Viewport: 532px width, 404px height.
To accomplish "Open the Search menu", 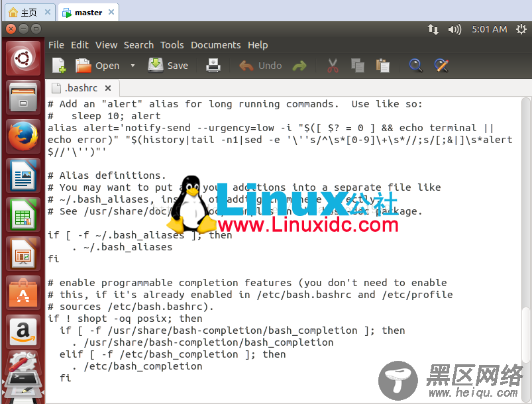I will click(138, 45).
